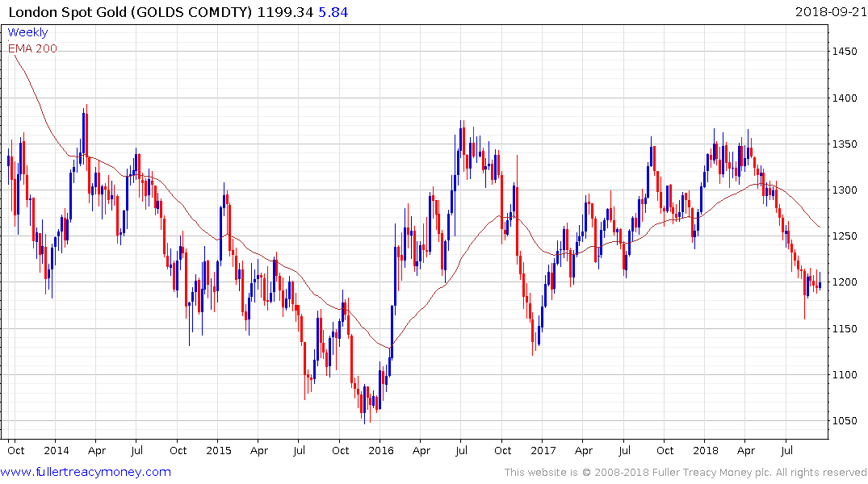
Task: Click the 1100 price axis label
Action: click(x=845, y=374)
